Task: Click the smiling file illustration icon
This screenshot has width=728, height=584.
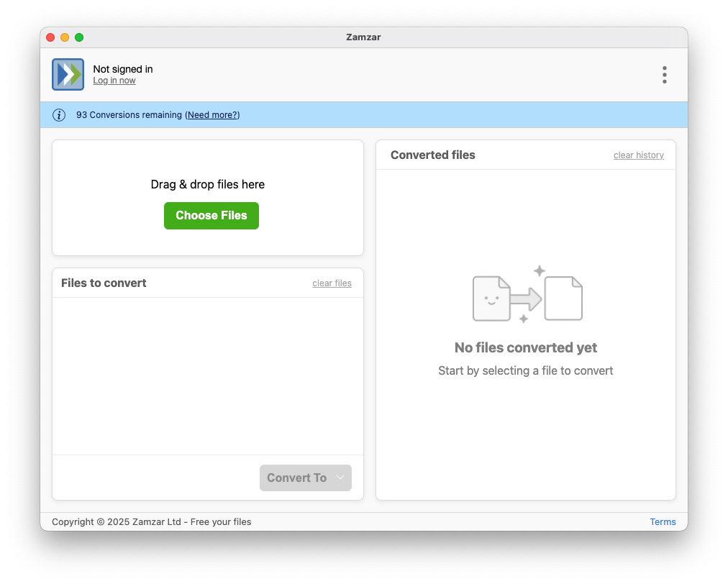Action: (x=491, y=298)
